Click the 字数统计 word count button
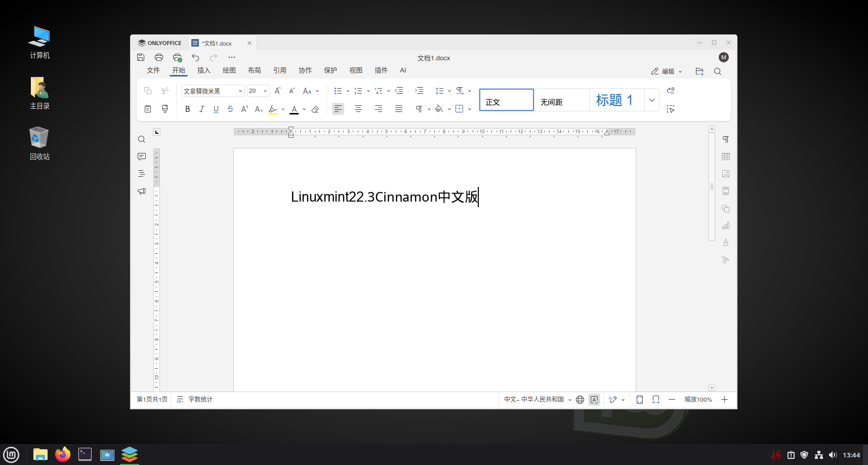868x465 pixels. click(x=195, y=400)
